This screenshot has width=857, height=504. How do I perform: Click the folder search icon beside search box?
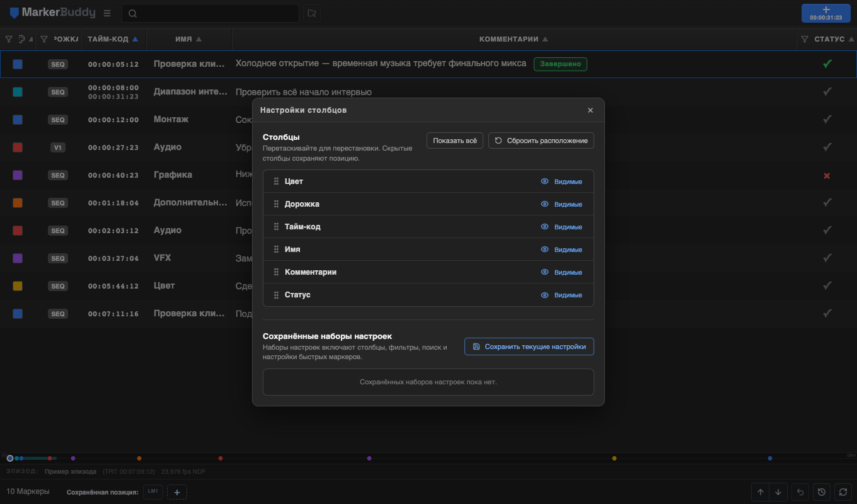point(311,13)
